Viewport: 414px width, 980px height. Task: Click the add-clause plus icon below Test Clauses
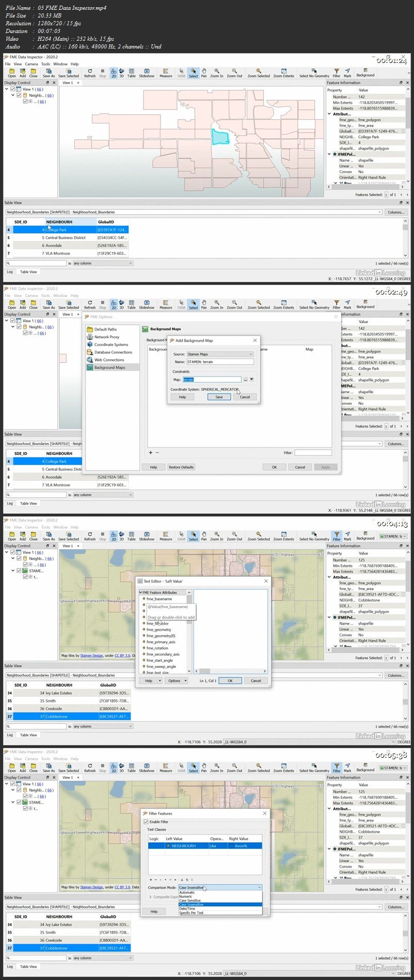click(151, 879)
